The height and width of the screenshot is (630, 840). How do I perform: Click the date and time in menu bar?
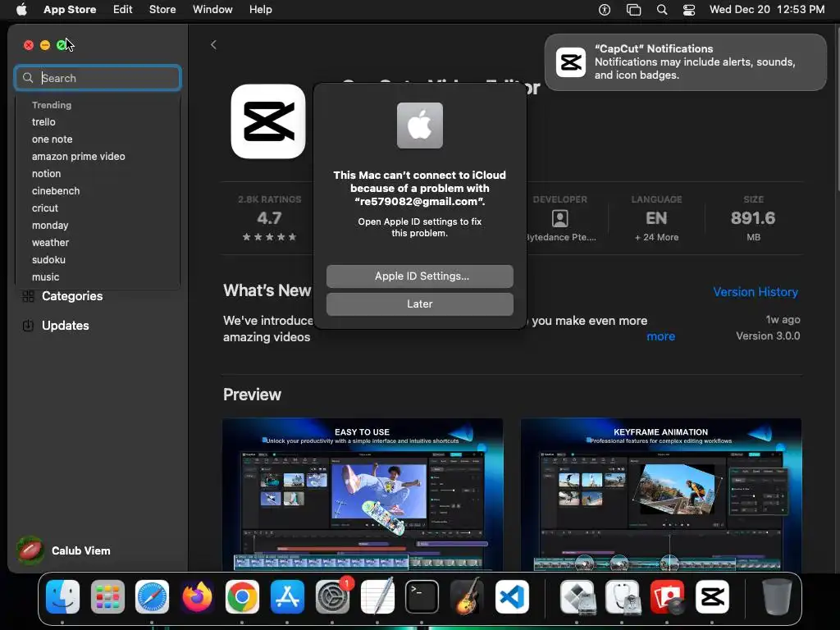coord(767,9)
